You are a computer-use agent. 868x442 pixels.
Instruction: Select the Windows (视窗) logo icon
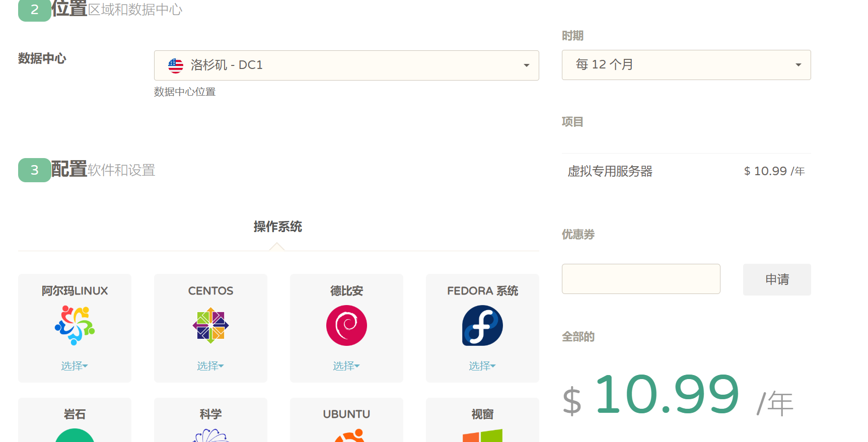[482, 436]
